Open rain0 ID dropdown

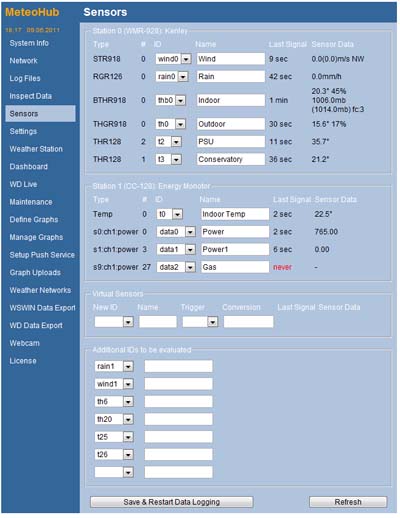[x=172, y=77]
